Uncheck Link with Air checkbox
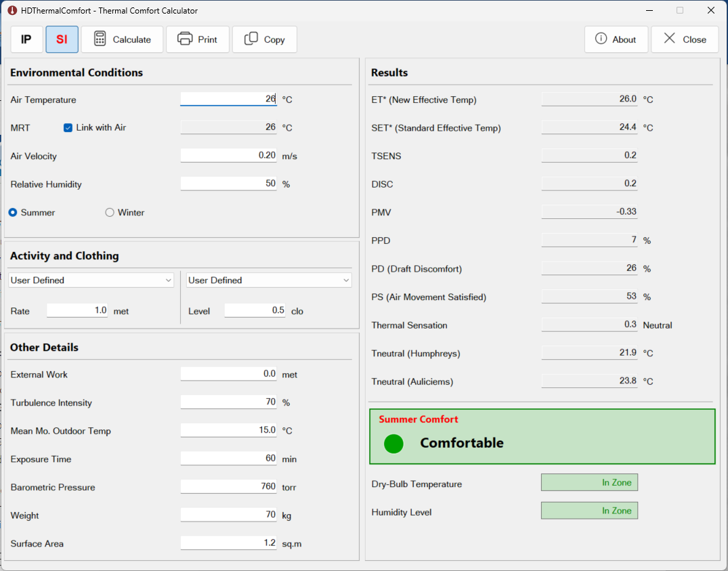This screenshot has width=728, height=571. tap(68, 127)
